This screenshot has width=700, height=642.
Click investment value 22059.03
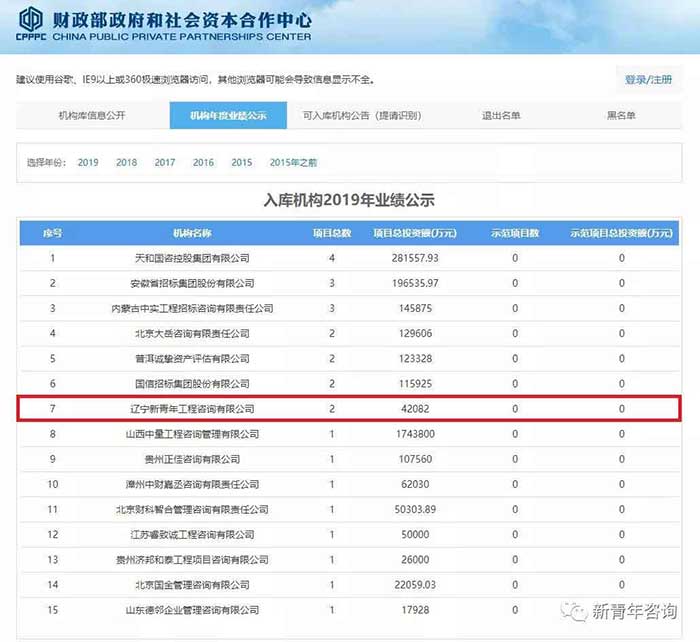(415, 585)
